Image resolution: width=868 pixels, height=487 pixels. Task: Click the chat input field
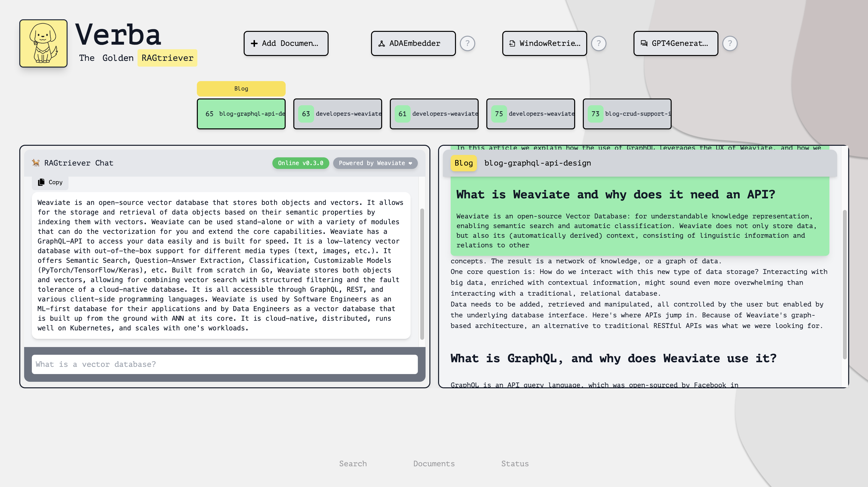coord(225,364)
